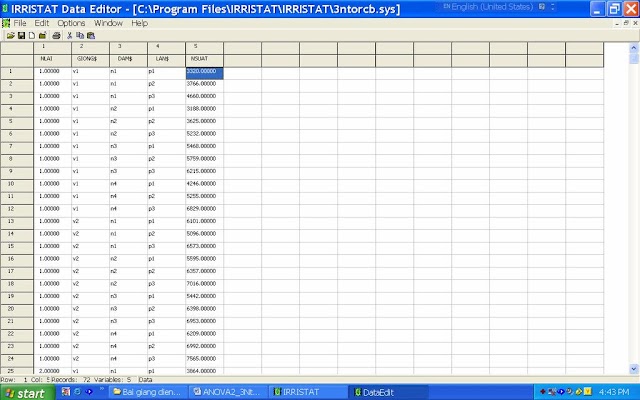Image resolution: width=640 pixels, height=400 pixels.
Task: Launch Internet Explorer from quick launch
Action: point(77,392)
